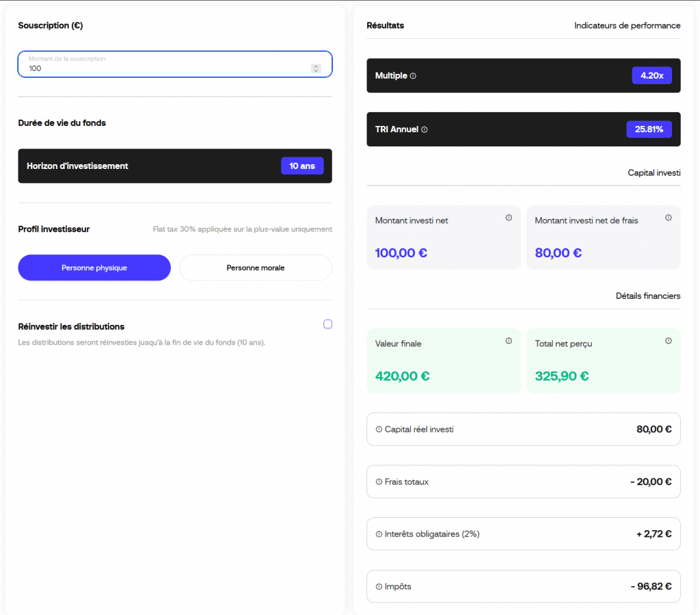Click the subscription amount stepper arrows

pyautogui.click(x=316, y=68)
